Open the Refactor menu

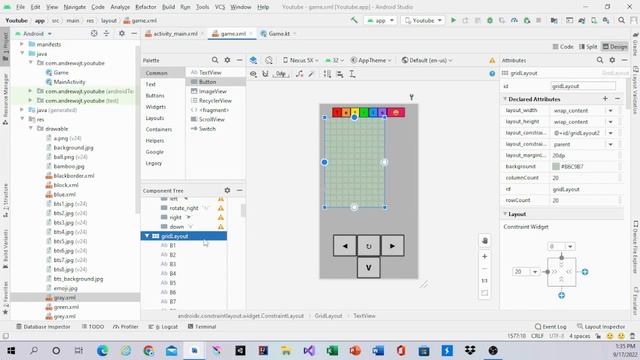coord(145,7)
